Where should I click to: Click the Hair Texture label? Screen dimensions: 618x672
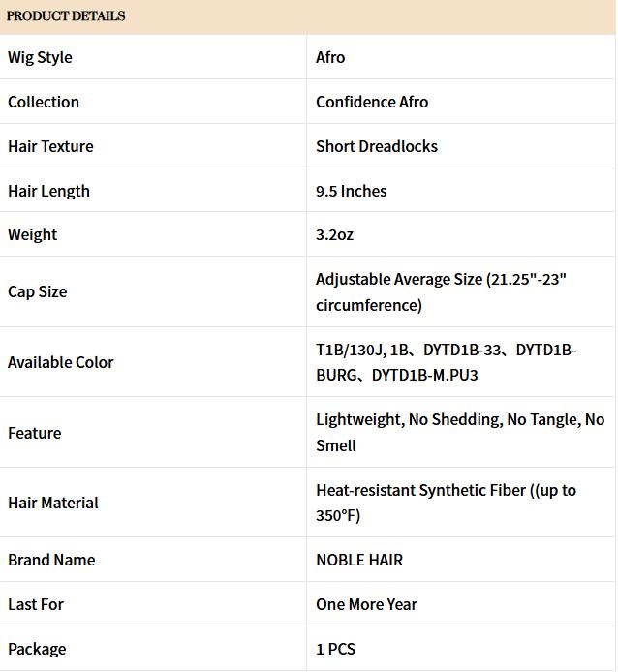click(50, 146)
